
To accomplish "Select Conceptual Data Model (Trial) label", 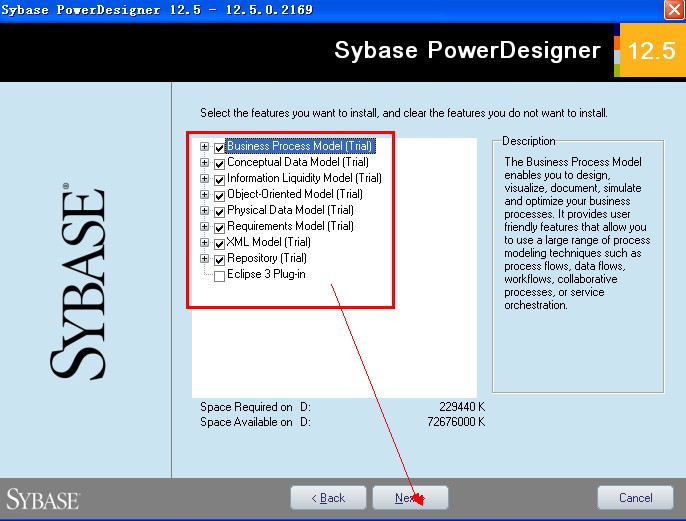I will pyautogui.click(x=298, y=162).
